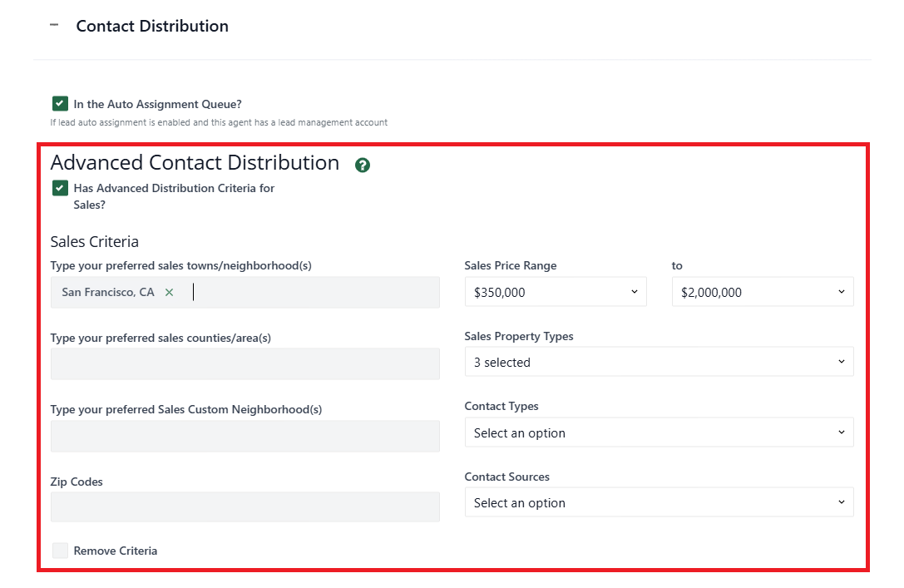Click the Contact Distribution heading
The image size is (904, 588).
(x=151, y=26)
